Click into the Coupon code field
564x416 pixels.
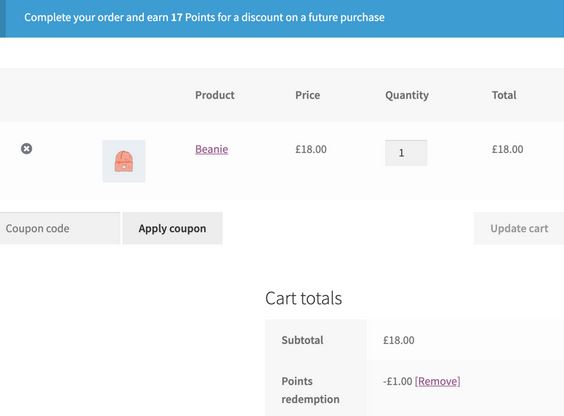click(60, 228)
